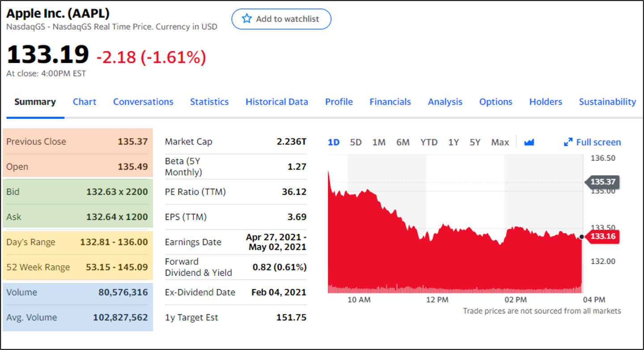Select the Analysis tab
Image resolution: width=644 pixels, height=350 pixels.
coord(445,102)
